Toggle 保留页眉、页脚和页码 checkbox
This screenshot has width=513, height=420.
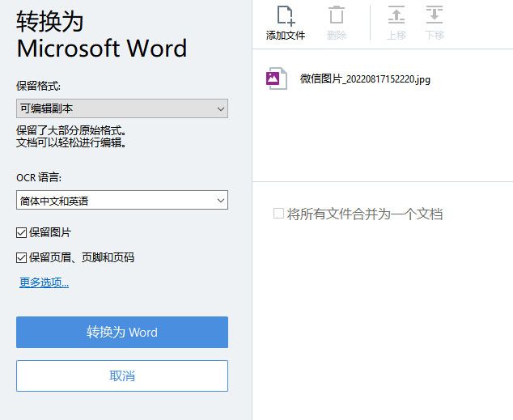tap(21, 258)
